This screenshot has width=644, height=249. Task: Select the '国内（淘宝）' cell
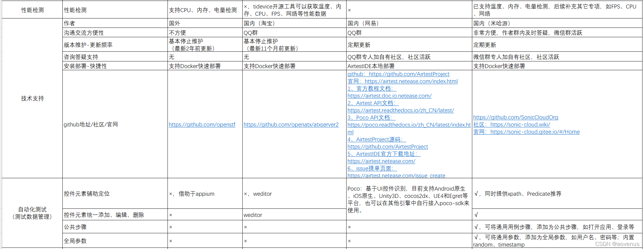[294, 23]
